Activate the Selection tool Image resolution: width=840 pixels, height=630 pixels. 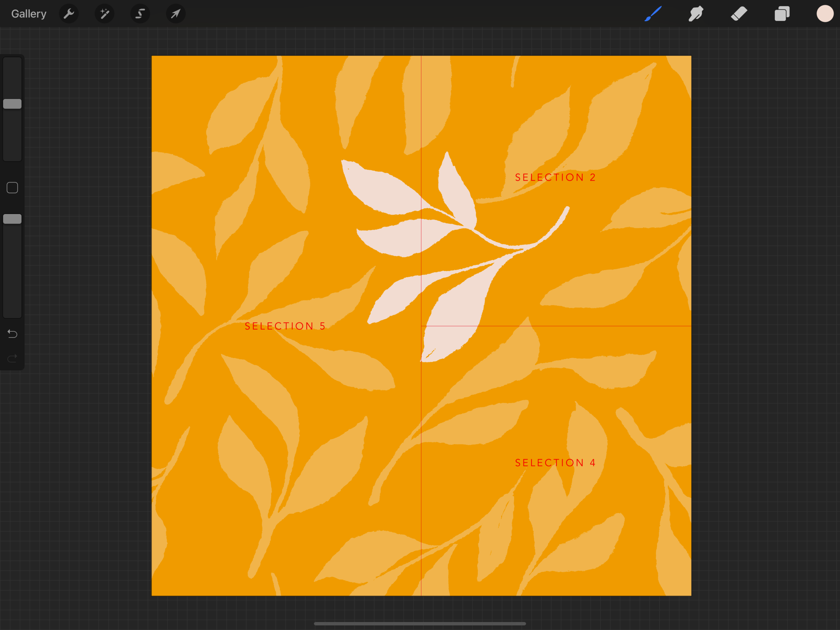coord(140,14)
